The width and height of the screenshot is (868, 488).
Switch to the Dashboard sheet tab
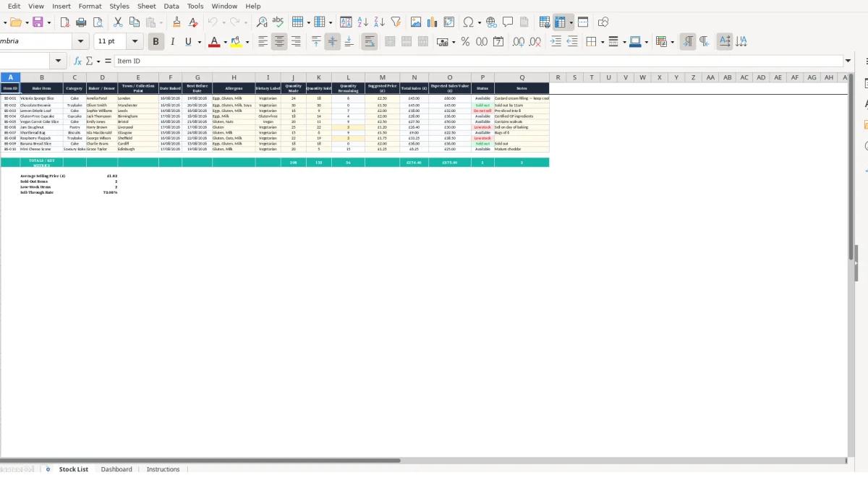pyautogui.click(x=116, y=469)
